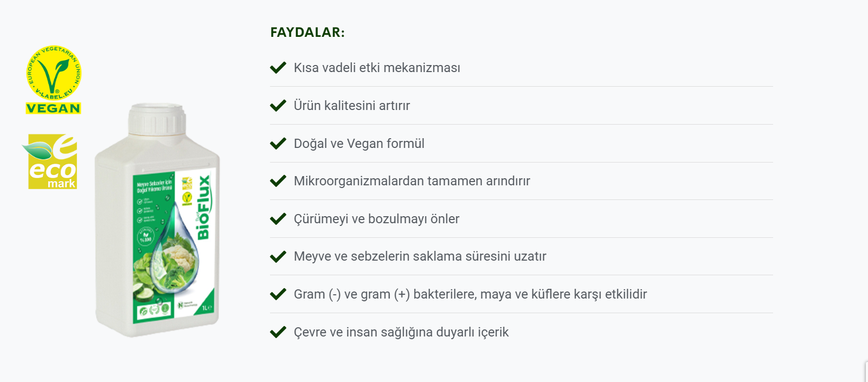The image size is (868, 382).
Task: Click checkmark beside Mikroorganizmalardan tamamen arındırır
Action: click(278, 181)
